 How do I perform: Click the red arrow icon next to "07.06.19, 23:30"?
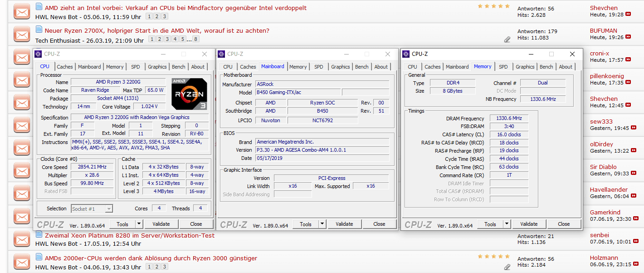637,219
